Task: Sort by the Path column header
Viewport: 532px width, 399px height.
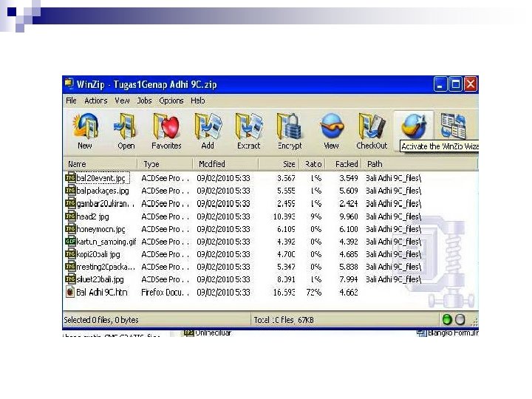Action: point(420,164)
